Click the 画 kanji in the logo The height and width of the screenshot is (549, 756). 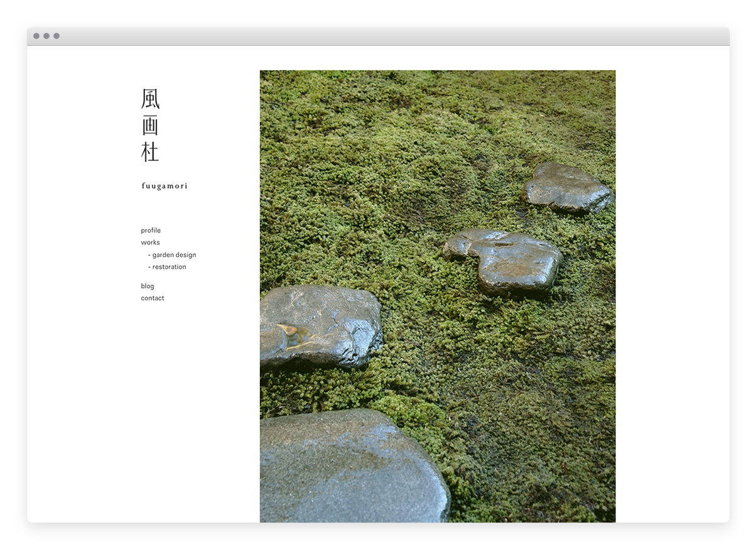tap(151, 126)
